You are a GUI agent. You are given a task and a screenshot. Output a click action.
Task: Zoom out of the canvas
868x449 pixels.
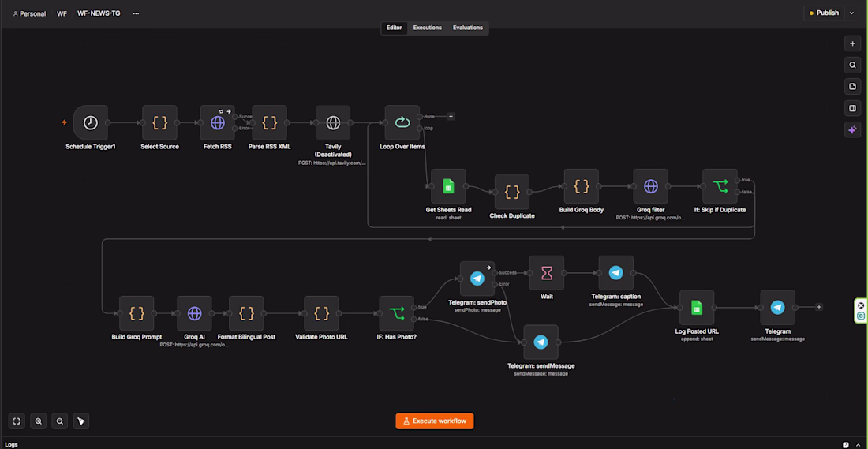tap(60, 421)
